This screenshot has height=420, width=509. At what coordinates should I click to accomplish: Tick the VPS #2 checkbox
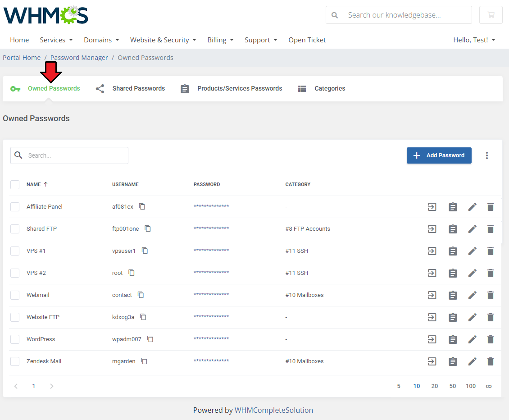(x=15, y=273)
